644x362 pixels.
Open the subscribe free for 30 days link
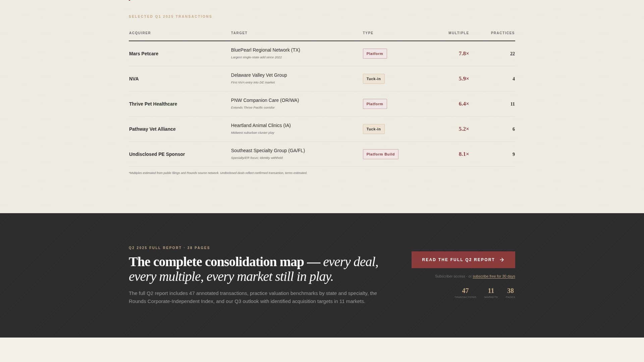click(494, 276)
